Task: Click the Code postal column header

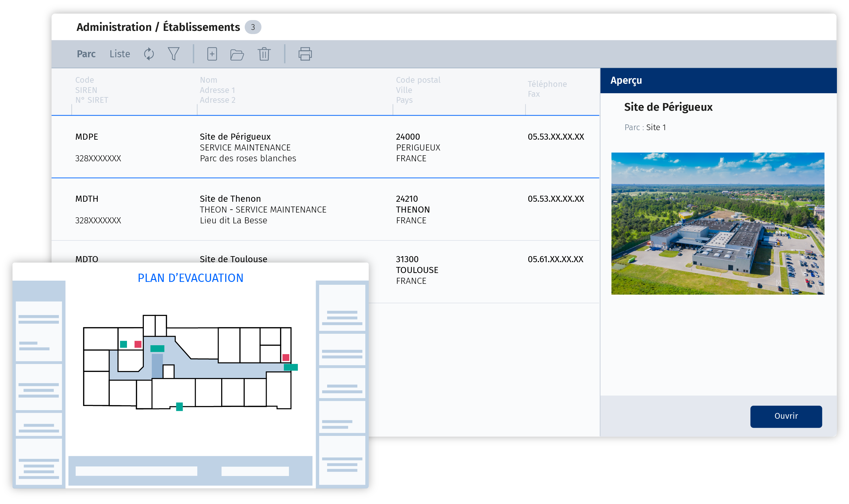Action: click(x=418, y=80)
